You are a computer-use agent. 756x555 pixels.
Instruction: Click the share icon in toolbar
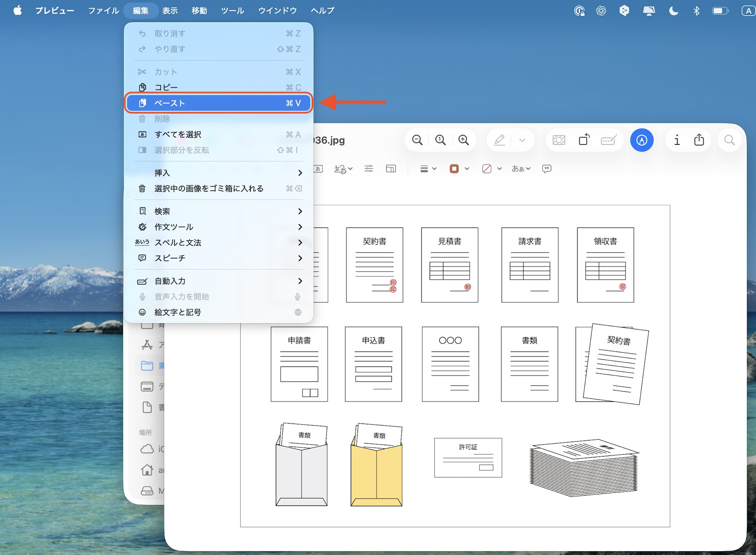pos(699,140)
